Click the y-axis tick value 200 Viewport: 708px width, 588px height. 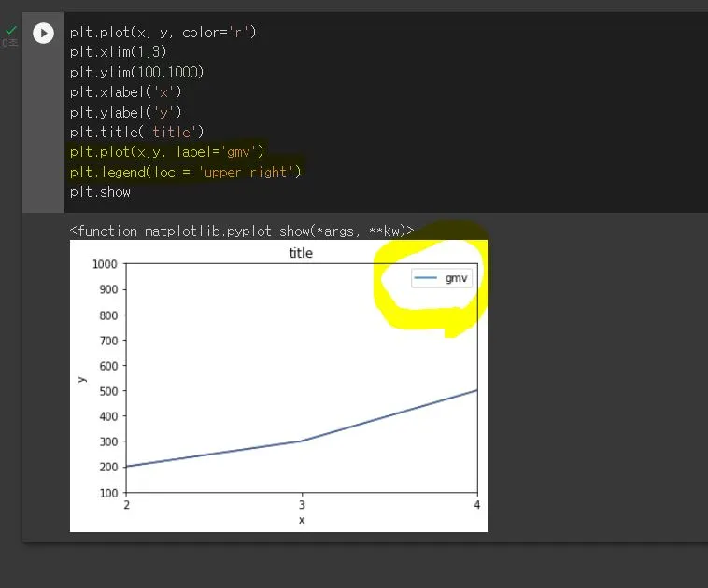(x=108, y=467)
